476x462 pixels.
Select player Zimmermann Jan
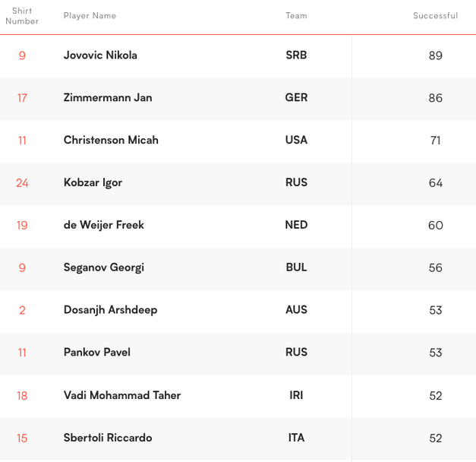[x=108, y=98]
